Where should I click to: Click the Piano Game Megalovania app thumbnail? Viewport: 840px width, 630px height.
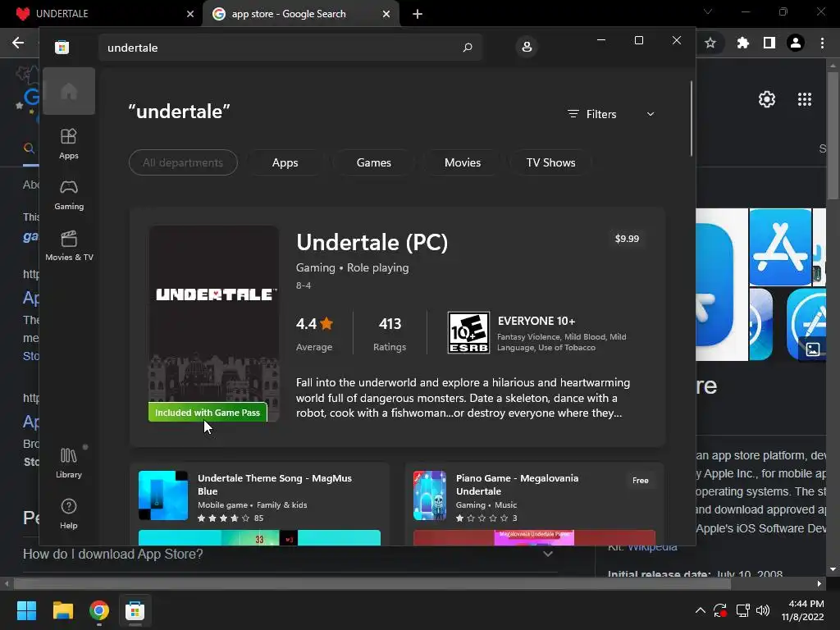click(x=430, y=495)
